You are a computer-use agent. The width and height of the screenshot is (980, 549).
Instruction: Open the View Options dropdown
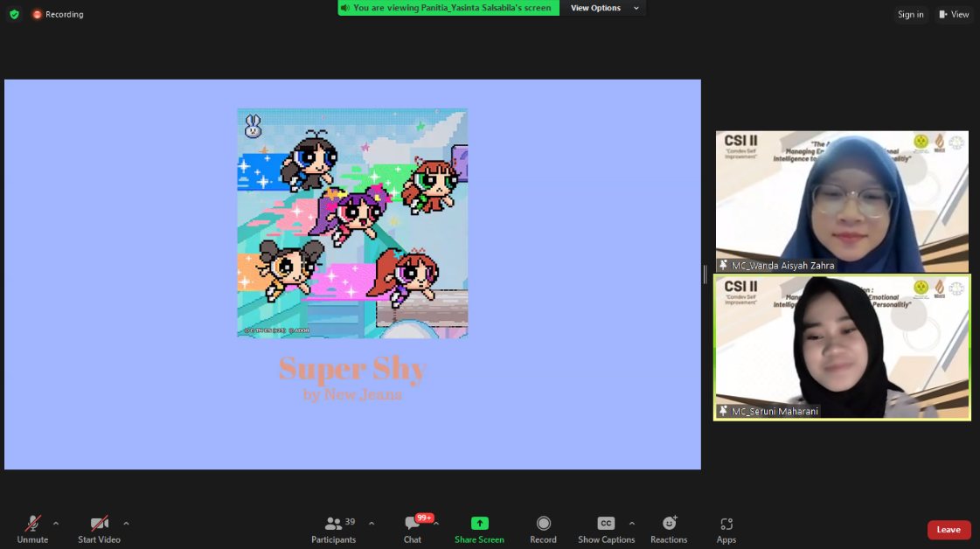(x=604, y=8)
